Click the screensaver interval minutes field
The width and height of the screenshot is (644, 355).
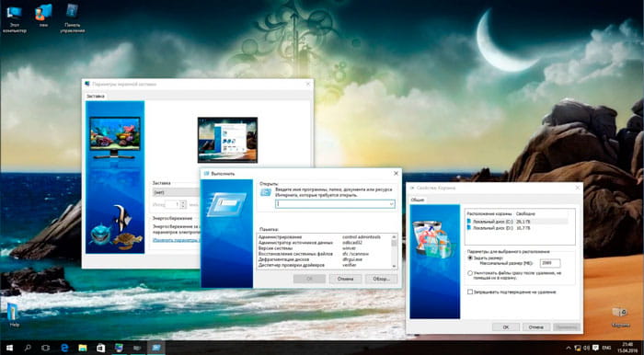click(173, 204)
